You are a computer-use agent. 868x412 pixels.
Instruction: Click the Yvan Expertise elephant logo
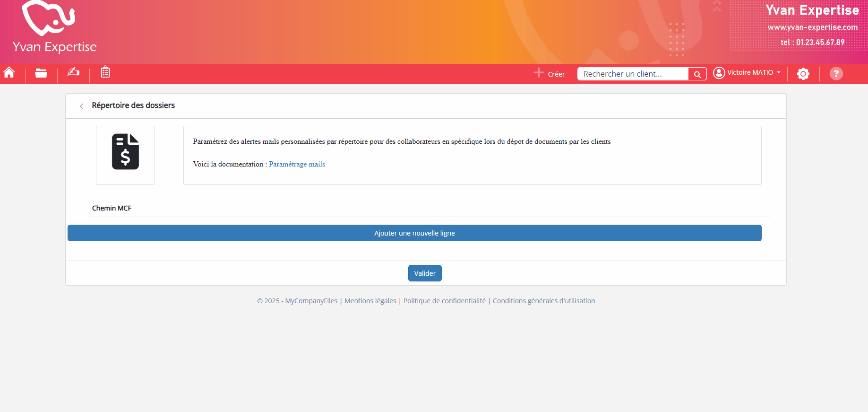point(49,19)
